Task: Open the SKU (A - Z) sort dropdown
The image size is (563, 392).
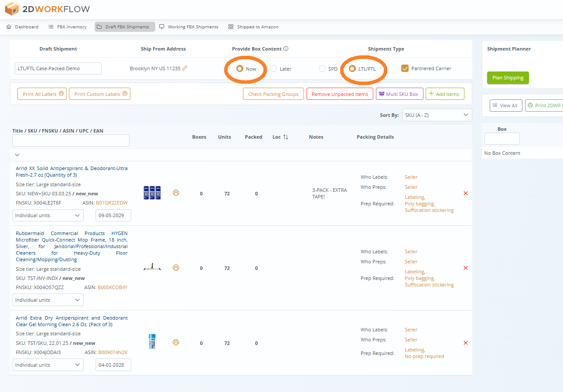Action: pyautogui.click(x=437, y=115)
